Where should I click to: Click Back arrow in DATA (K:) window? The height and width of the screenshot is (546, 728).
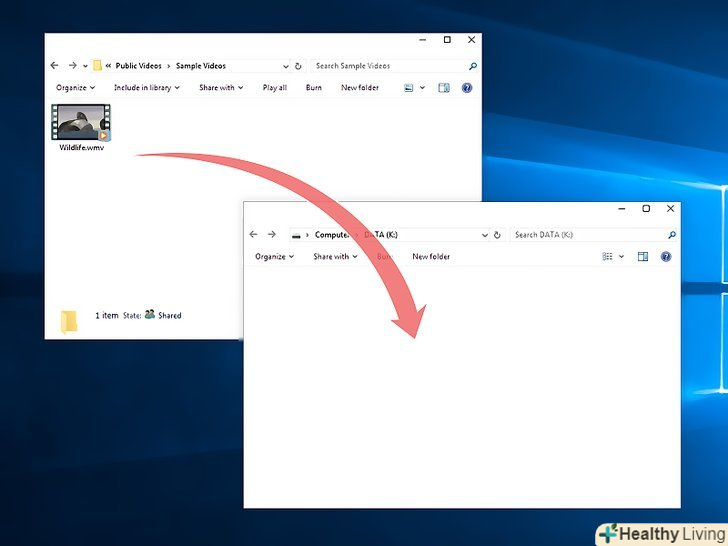pyautogui.click(x=254, y=235)
